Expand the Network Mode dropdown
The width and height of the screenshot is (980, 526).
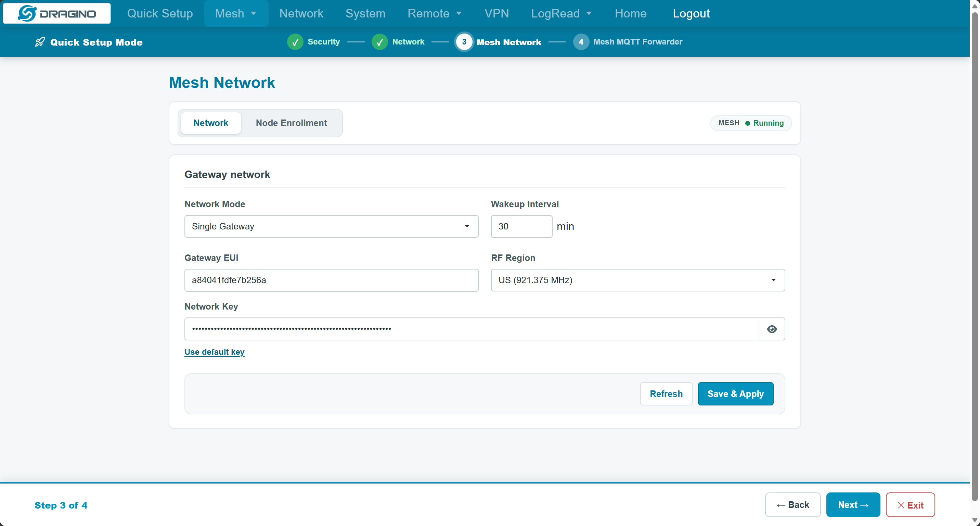[x=331, y=226]
